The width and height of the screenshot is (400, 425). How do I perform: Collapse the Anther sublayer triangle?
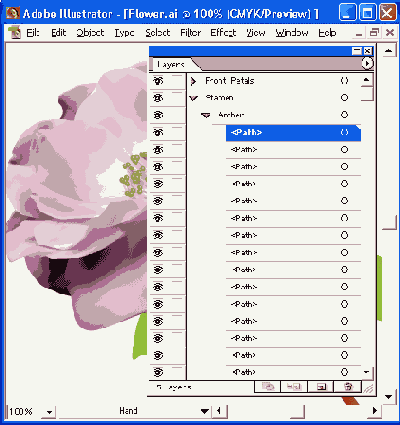point(206,115)
